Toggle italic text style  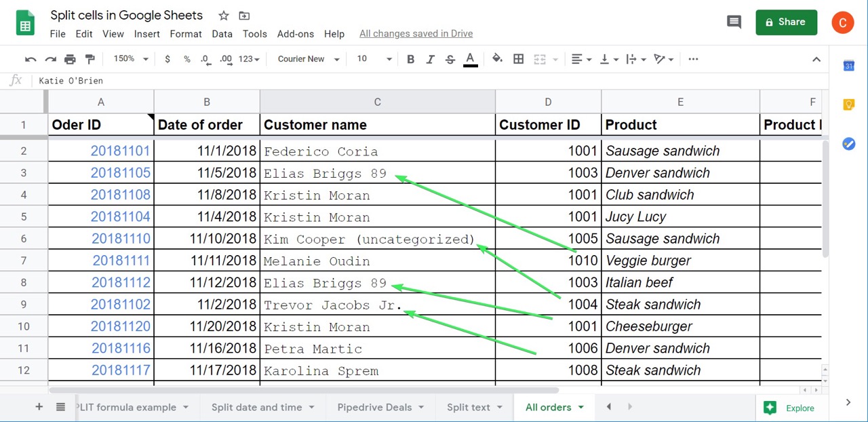pos(430,60)
